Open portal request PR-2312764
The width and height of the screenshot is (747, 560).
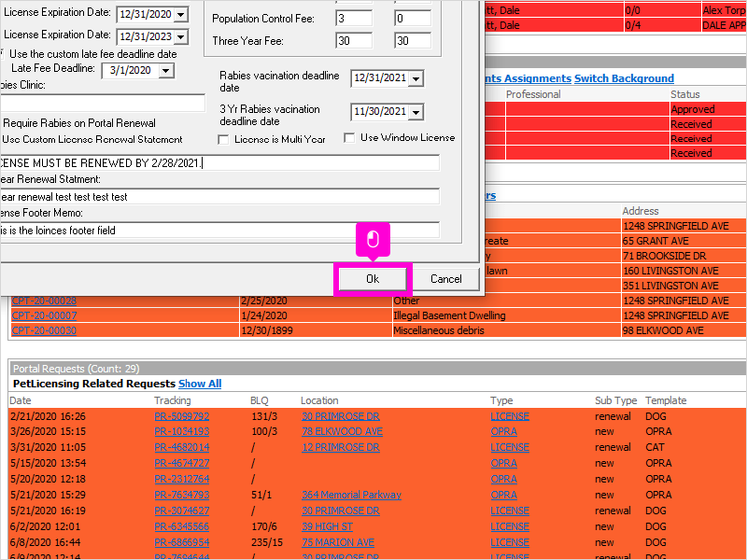pos(181,479)
